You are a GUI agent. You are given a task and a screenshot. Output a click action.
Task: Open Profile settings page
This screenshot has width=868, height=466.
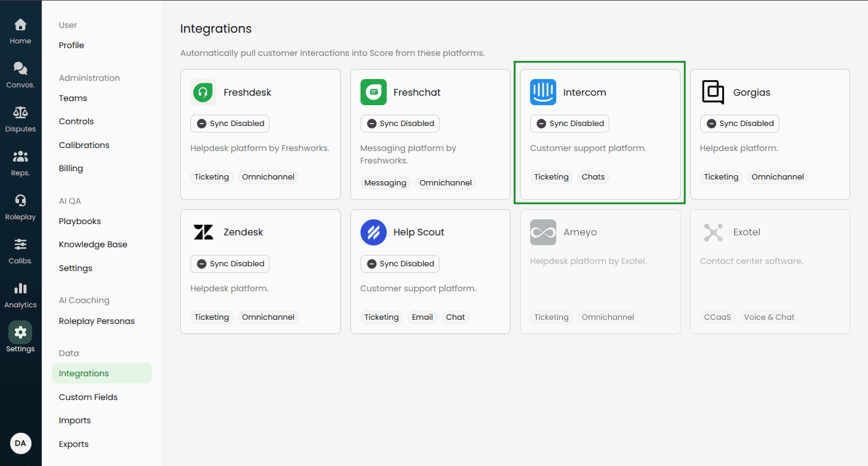coord(71,45)
